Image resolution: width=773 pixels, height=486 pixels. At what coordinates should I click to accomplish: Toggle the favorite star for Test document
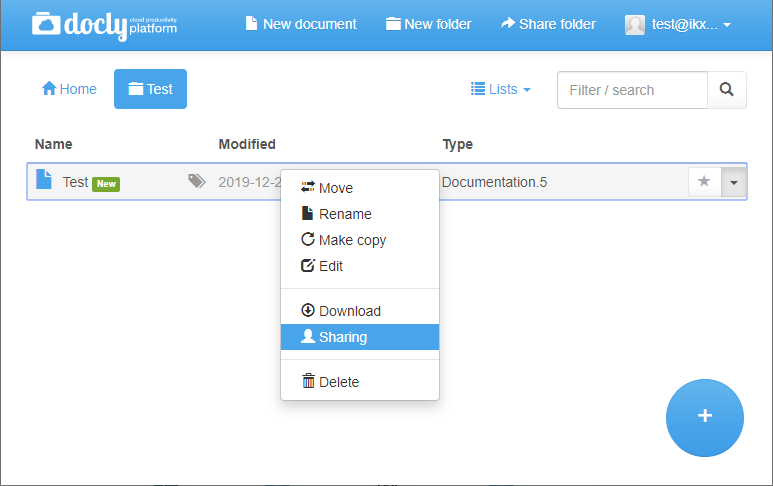click(x=704, y=181)
